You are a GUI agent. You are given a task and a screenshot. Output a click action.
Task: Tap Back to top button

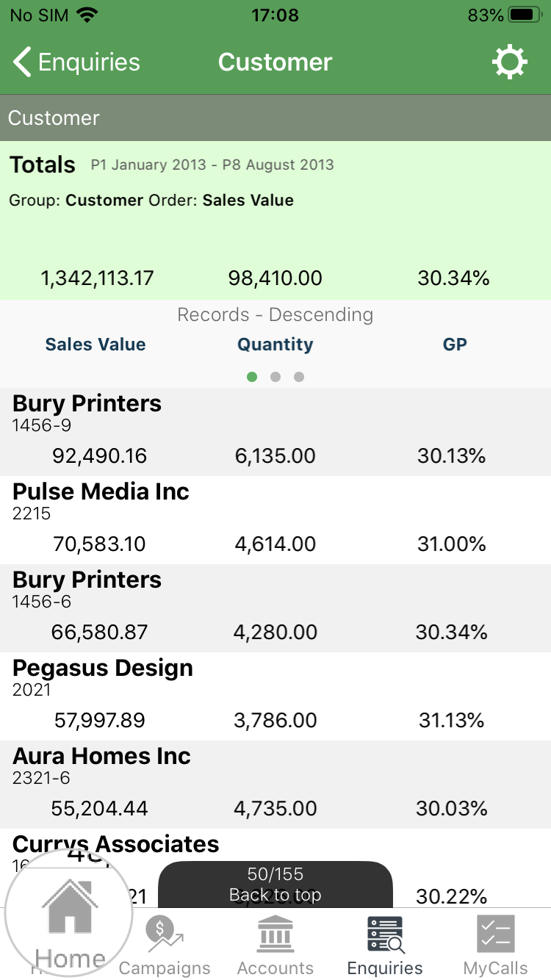click(275, 884)
